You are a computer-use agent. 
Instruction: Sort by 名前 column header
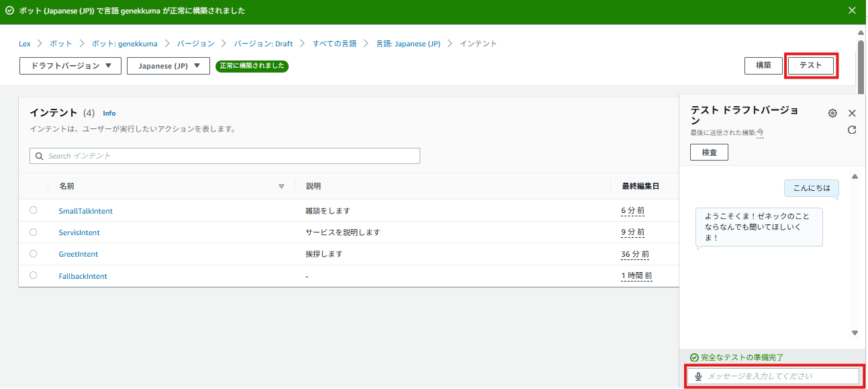[x=66, y=186]
